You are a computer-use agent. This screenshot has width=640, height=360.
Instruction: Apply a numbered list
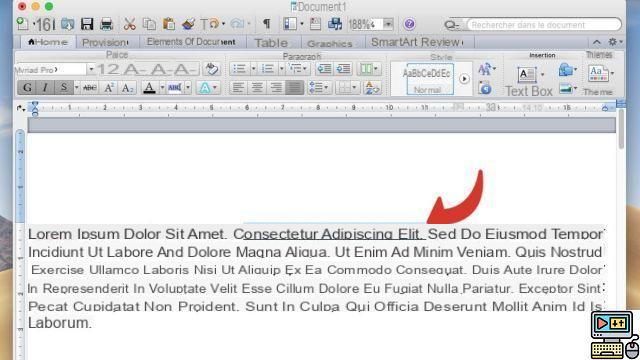pyautogui.click(x=268, y=69)
